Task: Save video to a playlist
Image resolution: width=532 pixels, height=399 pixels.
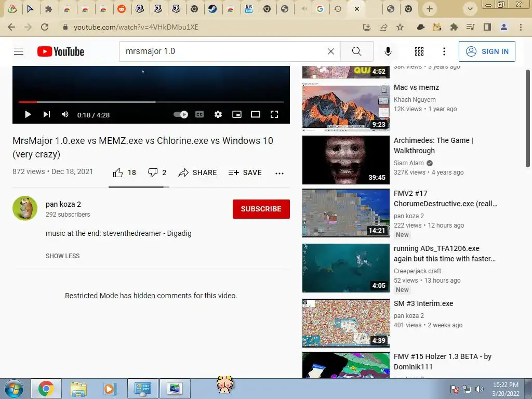Action: (x=245, y=172)
